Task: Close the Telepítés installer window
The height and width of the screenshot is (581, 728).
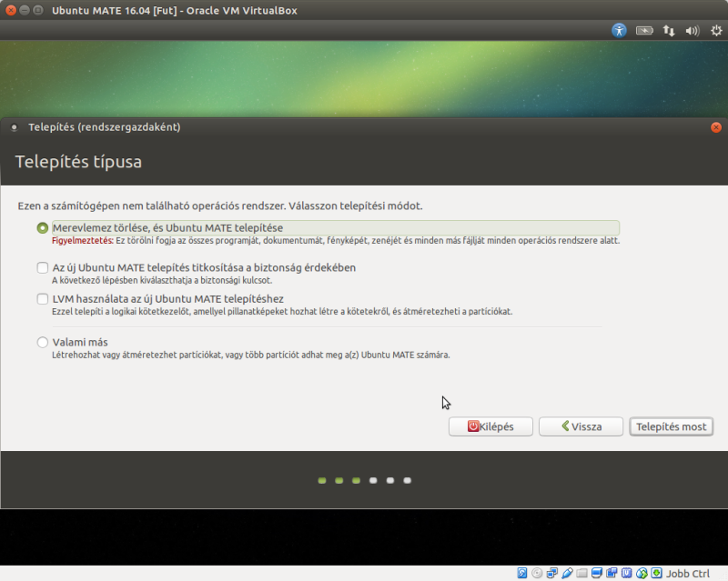Action: click(716, 127)
